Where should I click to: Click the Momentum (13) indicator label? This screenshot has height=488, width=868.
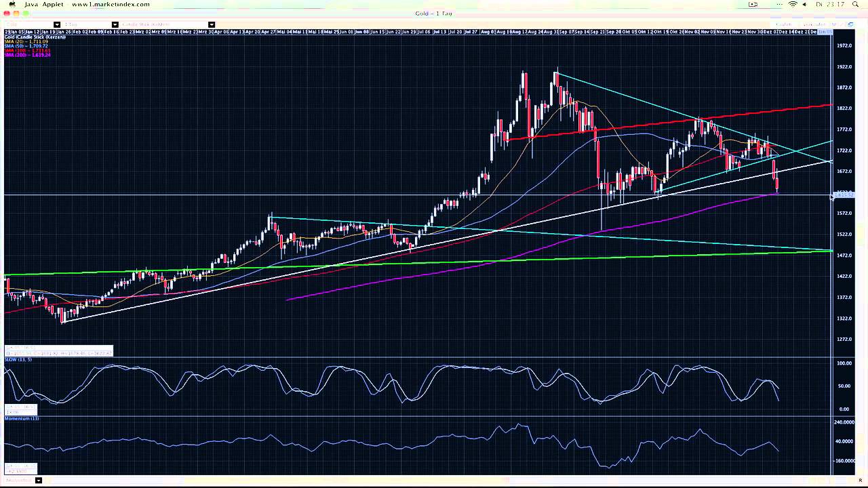pyautogui.click(x=22, y=418)
